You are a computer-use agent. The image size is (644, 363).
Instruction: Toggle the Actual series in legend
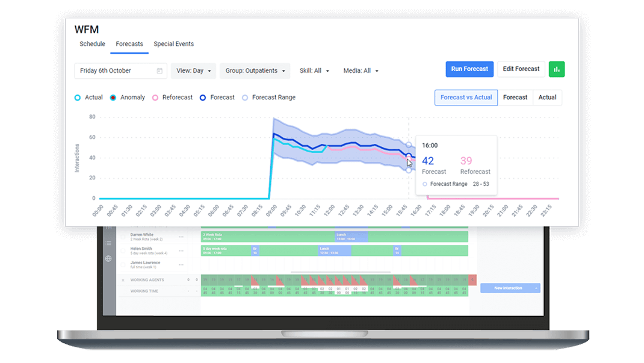click(x=88, y=98)
